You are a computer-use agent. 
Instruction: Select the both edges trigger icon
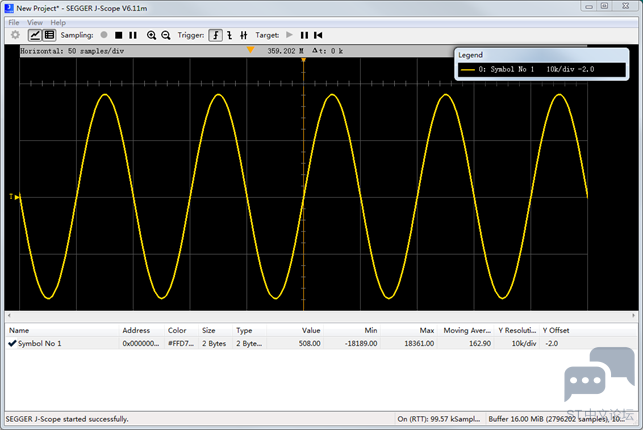[x=244, y=35]
